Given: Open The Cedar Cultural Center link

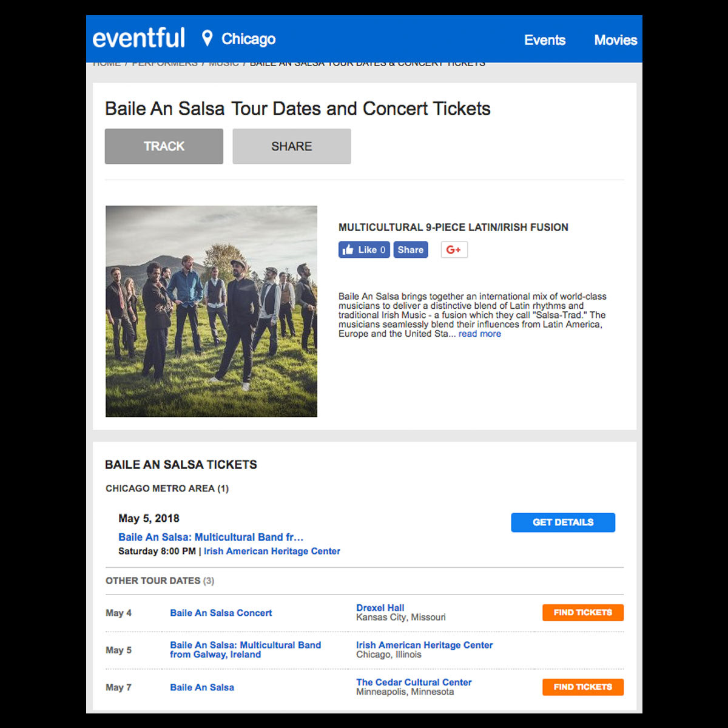Looking at the screenshot, I should pos(414,682).
